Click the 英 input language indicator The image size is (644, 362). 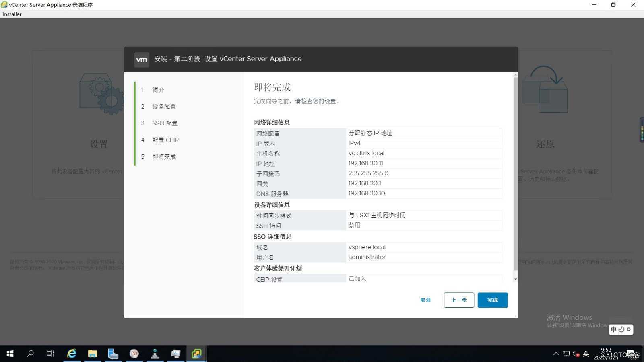(x=586, y=354)
